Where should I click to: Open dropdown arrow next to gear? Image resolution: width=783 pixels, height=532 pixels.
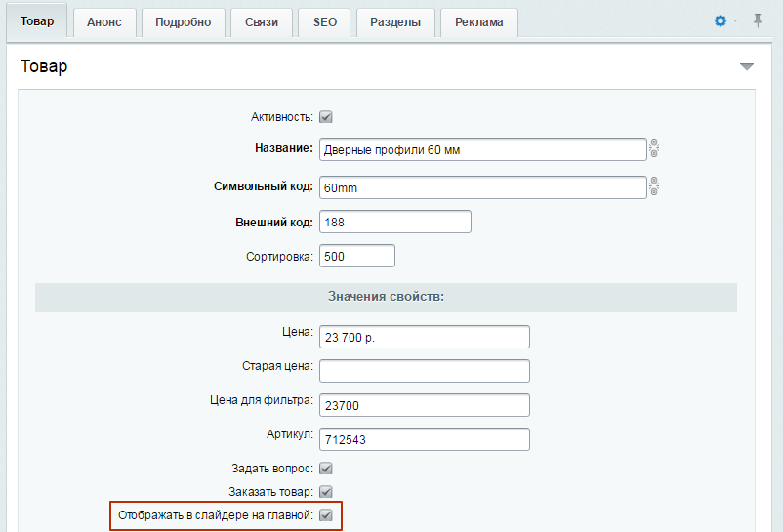pos(735,21)
